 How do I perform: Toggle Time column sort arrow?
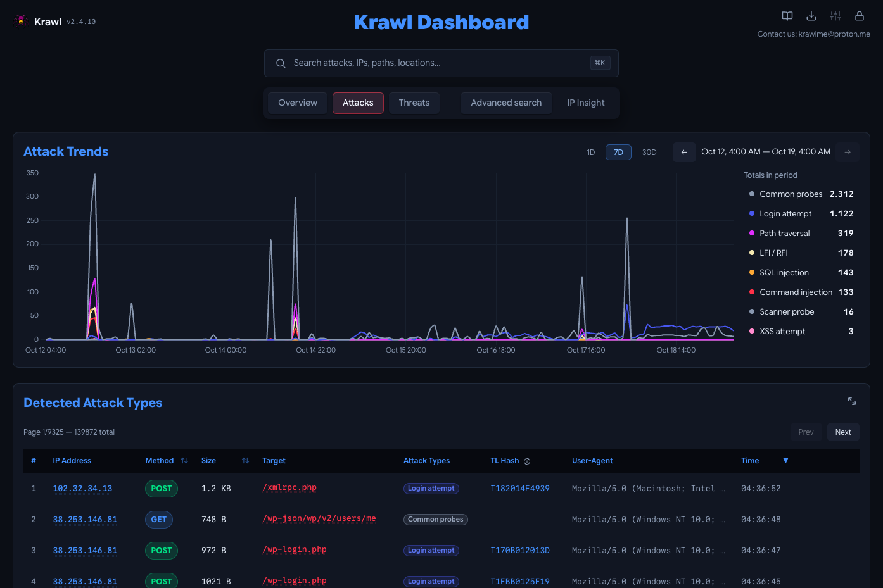pyautogui.click(x=785, y=460)
